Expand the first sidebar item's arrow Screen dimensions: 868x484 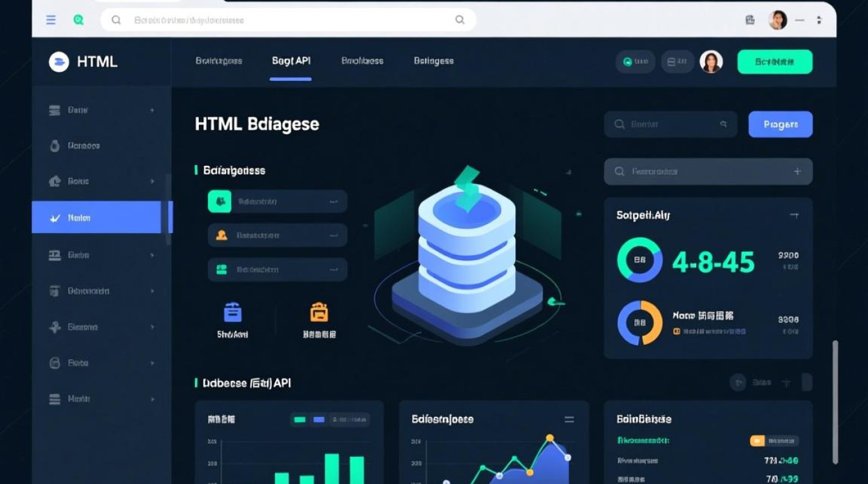coord(152,110)
